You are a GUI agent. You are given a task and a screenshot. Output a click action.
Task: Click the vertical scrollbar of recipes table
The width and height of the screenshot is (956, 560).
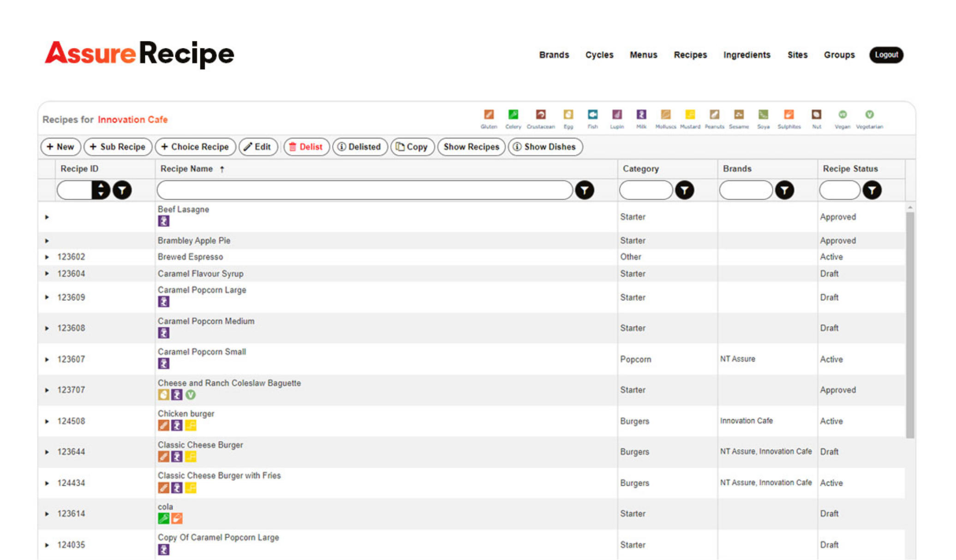click(910, 325)
